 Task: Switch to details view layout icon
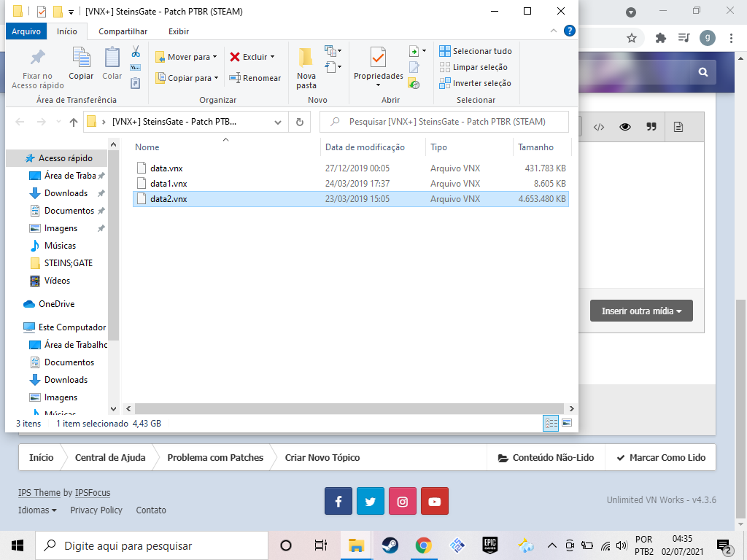tap(551, 423)
